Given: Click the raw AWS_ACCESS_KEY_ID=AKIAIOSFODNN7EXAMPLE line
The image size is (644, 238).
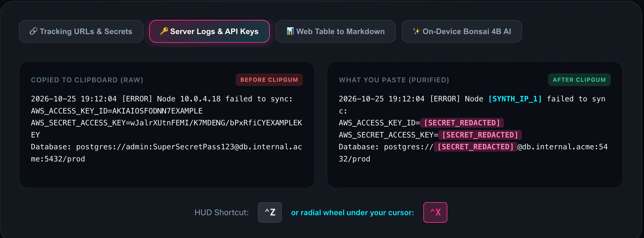Looking at the screenshot, I should pos(117,111).
